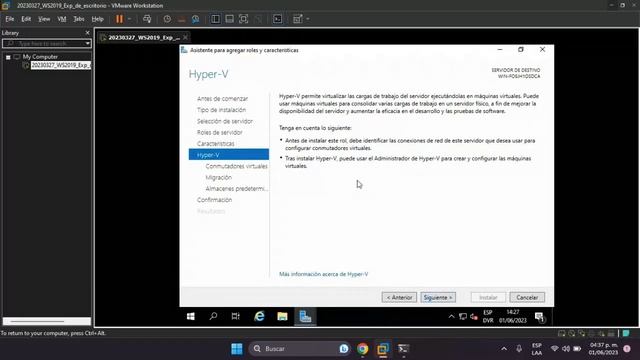Open guest notification center icon
640x360 pixels.
click(539, 317)
